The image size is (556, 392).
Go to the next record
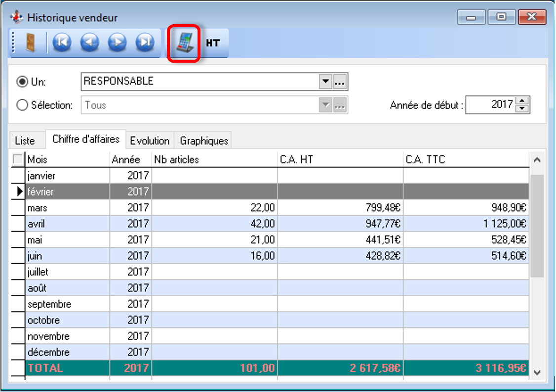click(x=117, y=43)
